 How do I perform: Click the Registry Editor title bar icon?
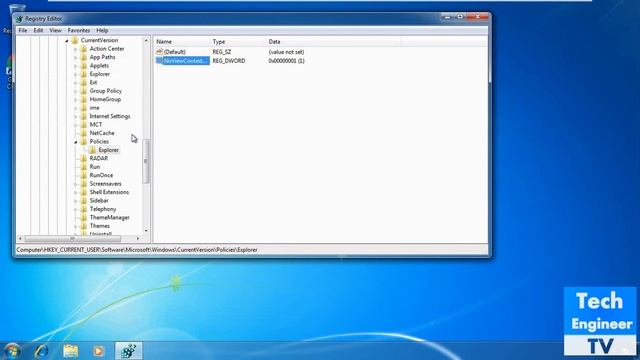20,19
